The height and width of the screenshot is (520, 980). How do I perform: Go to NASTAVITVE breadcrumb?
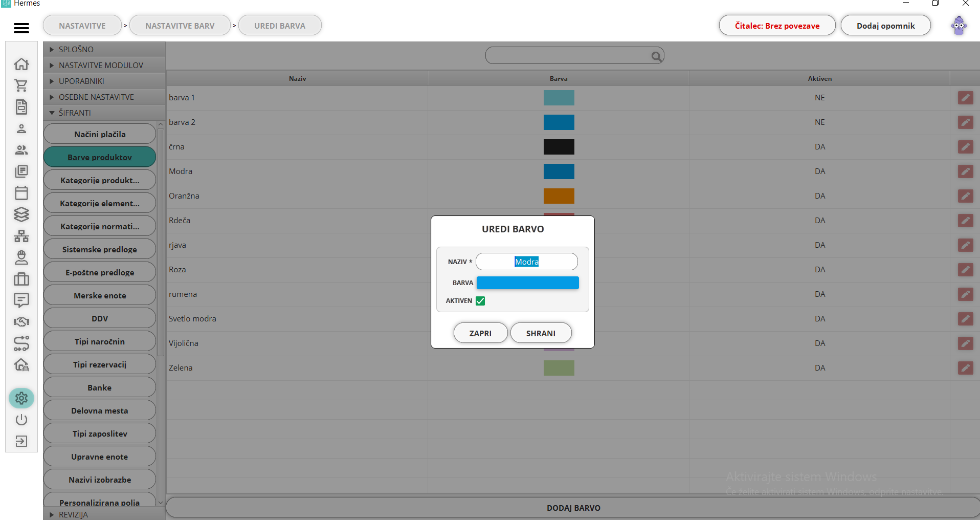click(x=82, y=26)
